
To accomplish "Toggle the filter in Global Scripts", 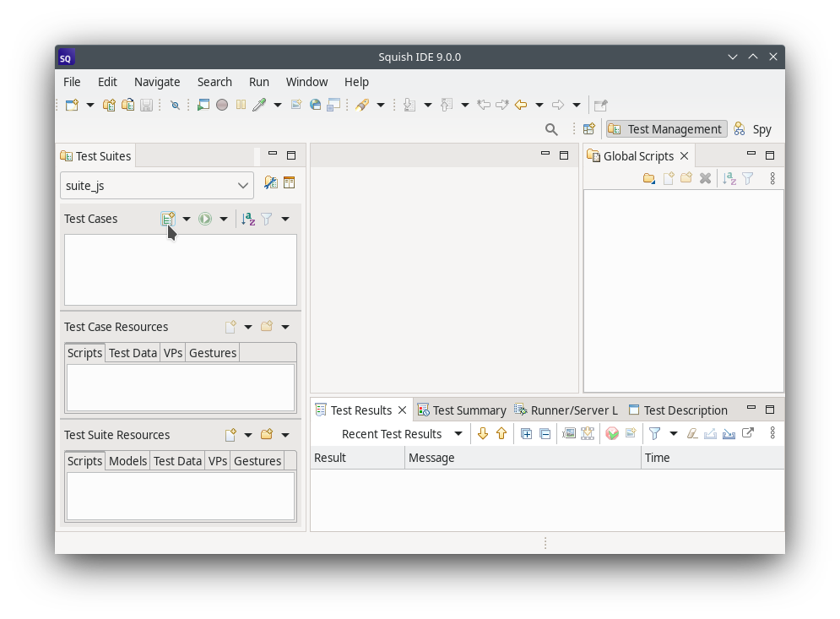I will [x=748, y=178].
